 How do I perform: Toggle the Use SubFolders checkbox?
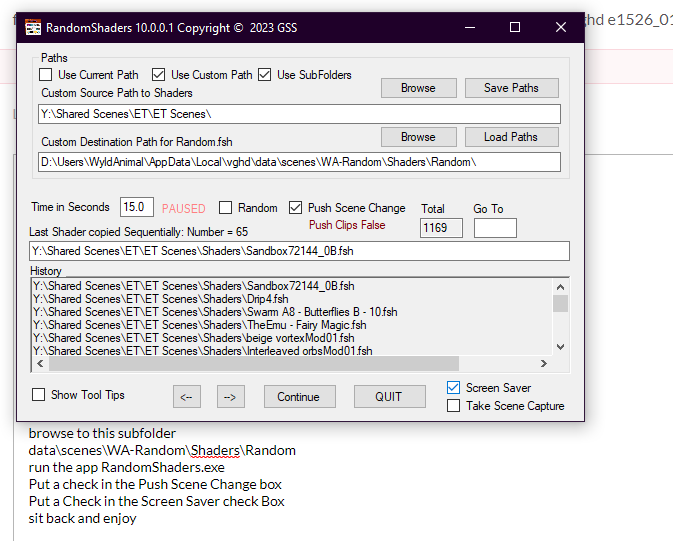click(x=265, y=75)
